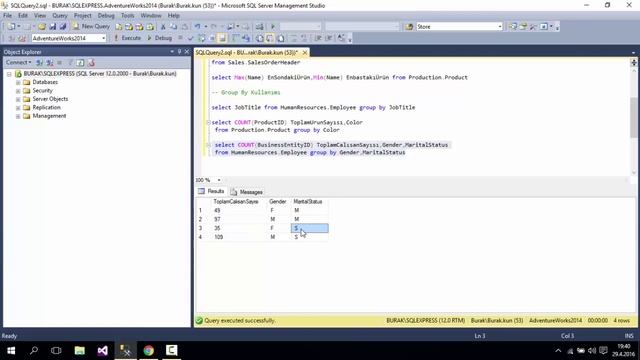Screen dimensions: 640x360
Task: Open the Window menu
Action: (x=151, y=16)
